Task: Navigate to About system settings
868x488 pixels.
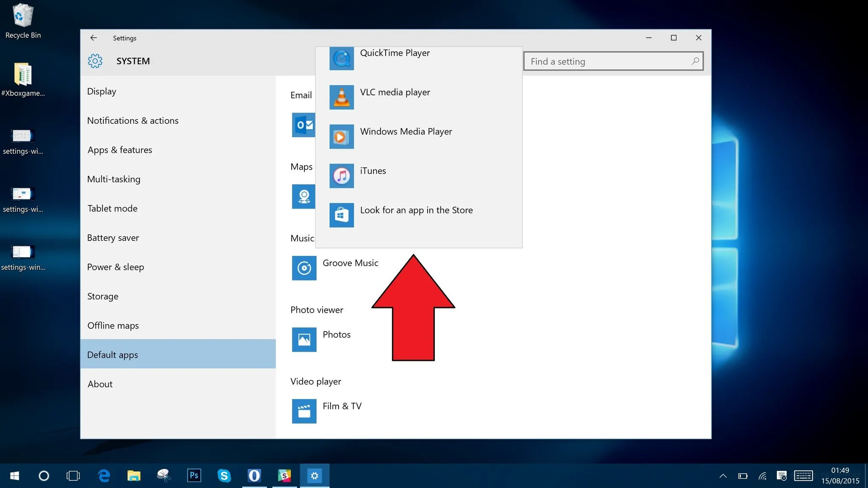Action: coord(100,383)
